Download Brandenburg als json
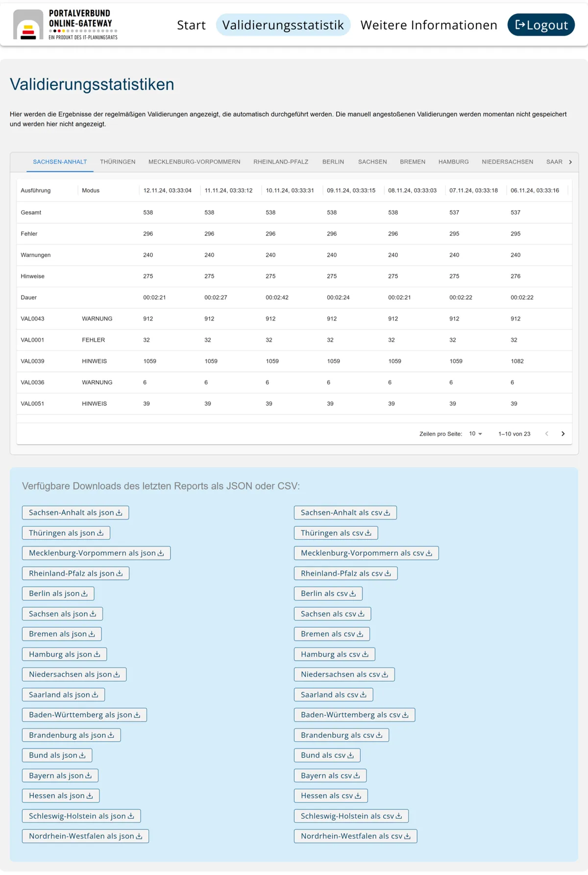Viewport: 588px width, 875px height. [71, 735]
